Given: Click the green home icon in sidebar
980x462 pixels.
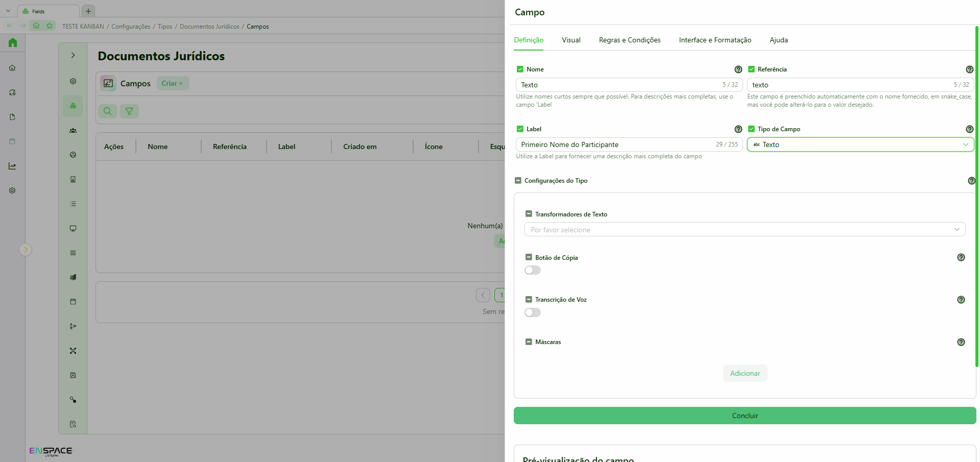Looking at the screenshot, I should click(13, 43).
